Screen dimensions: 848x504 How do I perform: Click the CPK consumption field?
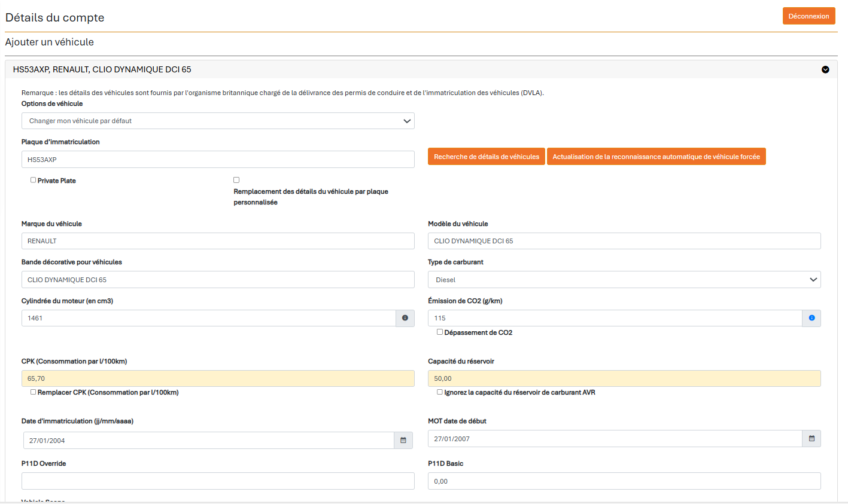pyautogui.click(x=218, y=378)
